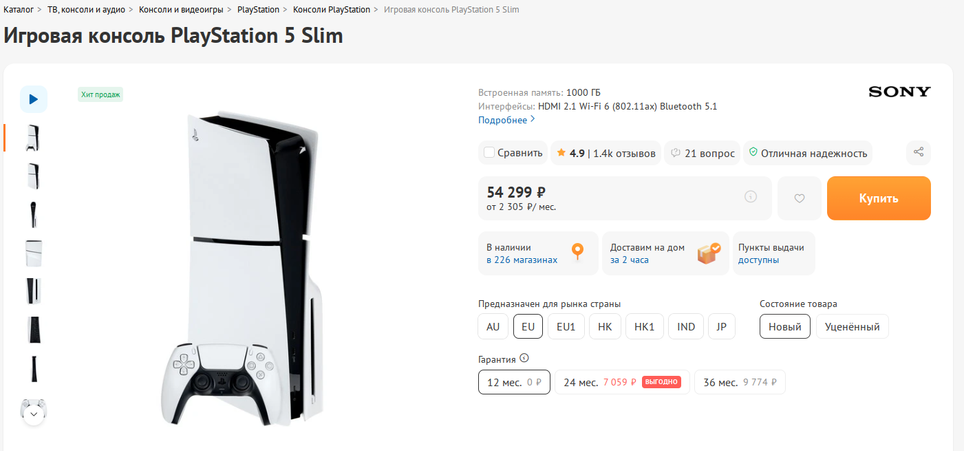Expand the Подробнее specifications link
Image resolution: width=964 pixels, height=451 pixels.
click(506, 120)
